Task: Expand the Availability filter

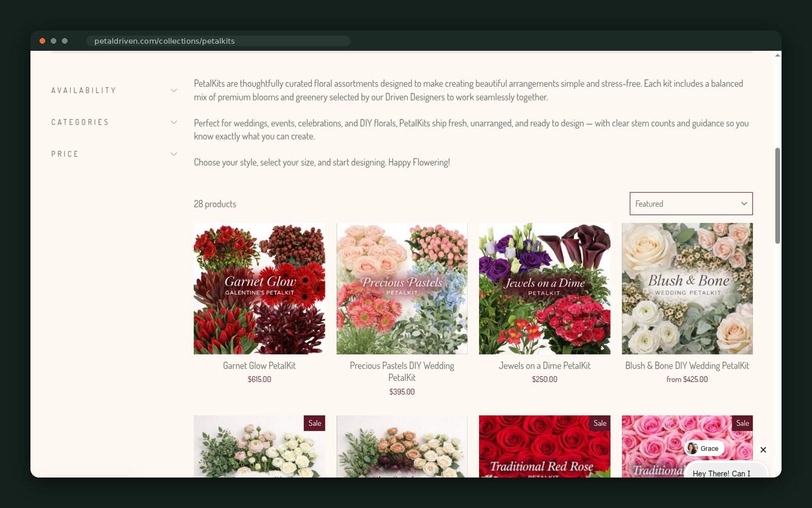Action: (114, 90)
